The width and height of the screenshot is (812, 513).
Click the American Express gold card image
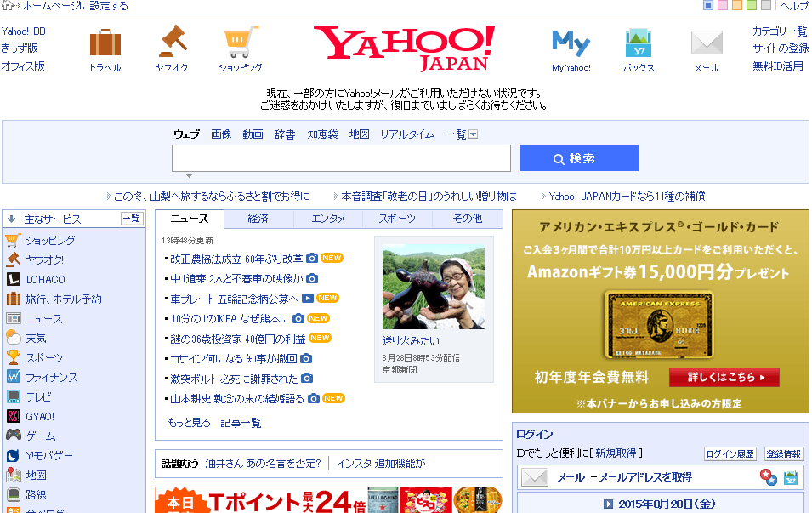[659, 325]
